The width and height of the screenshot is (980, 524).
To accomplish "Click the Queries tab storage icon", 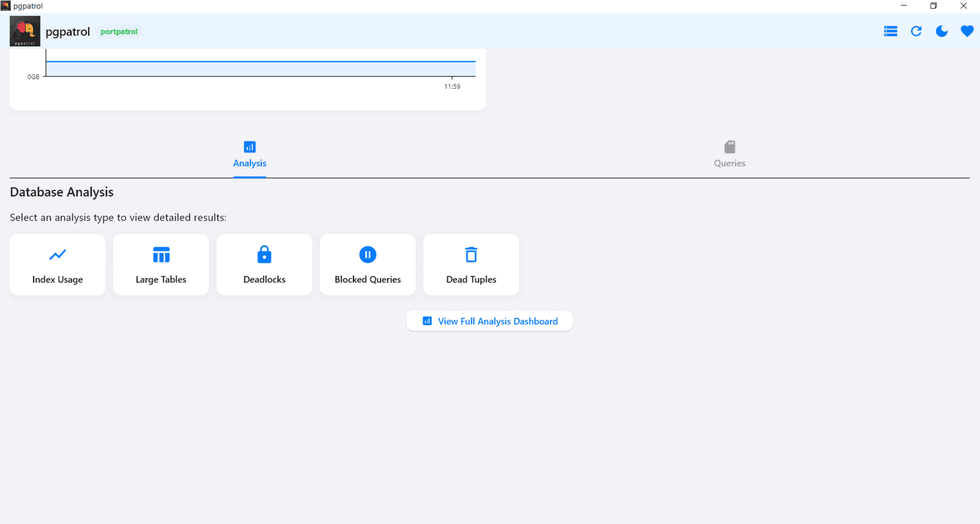I will pos(729,147).
